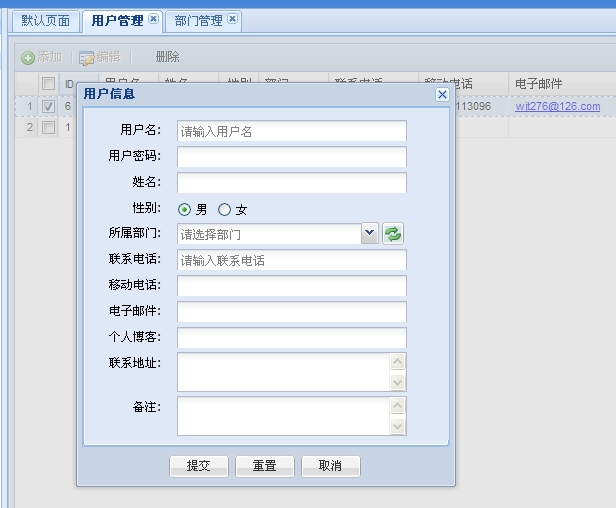Click the 备注 scrollbar up arrow
Screen dimensions: 616x508
[398, 405]
